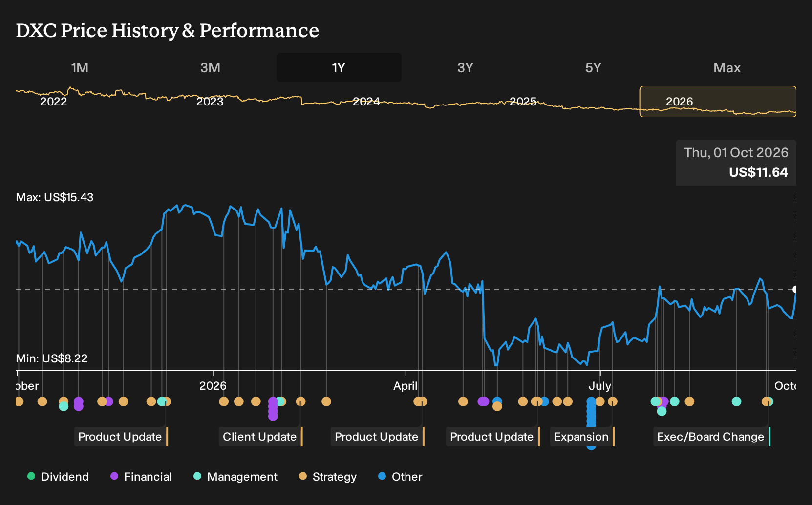Viewport: 812px width, 505px height.
Task: Click the "Min: US$8.22" label
Action: click(52, 358)
